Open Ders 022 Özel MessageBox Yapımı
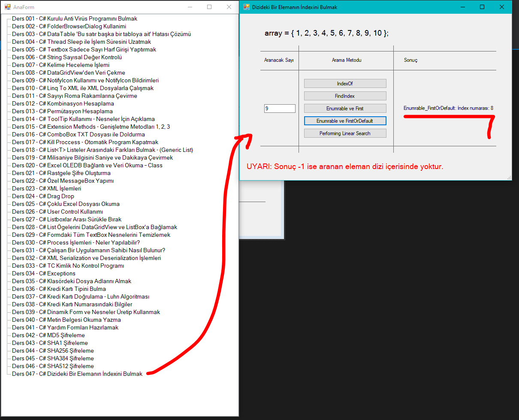This screenshot has height=420, width=519. point(63,181)
